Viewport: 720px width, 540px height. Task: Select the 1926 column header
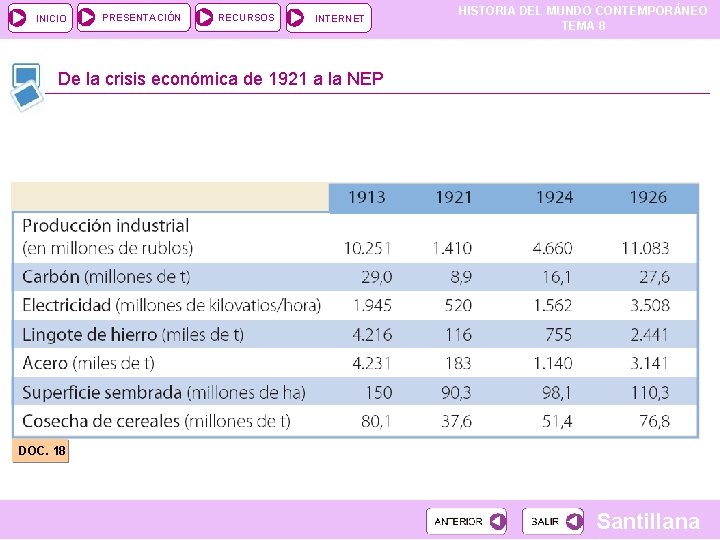(648, 197)
